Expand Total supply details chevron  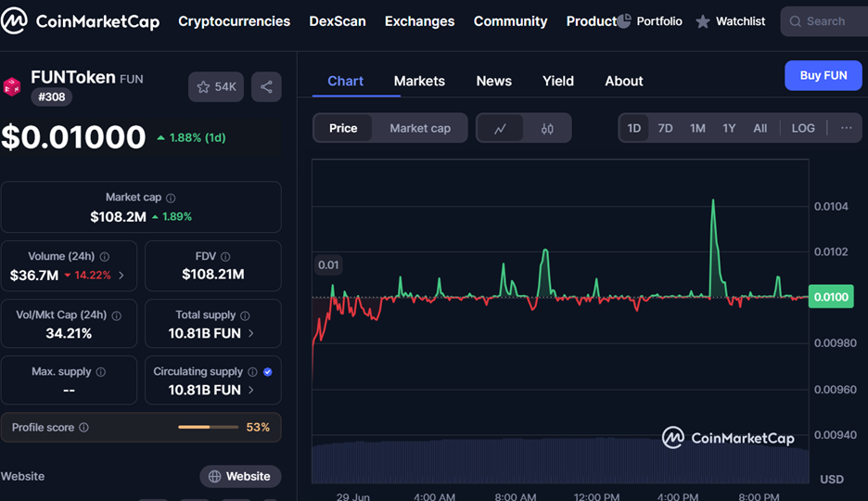[251, 333]
